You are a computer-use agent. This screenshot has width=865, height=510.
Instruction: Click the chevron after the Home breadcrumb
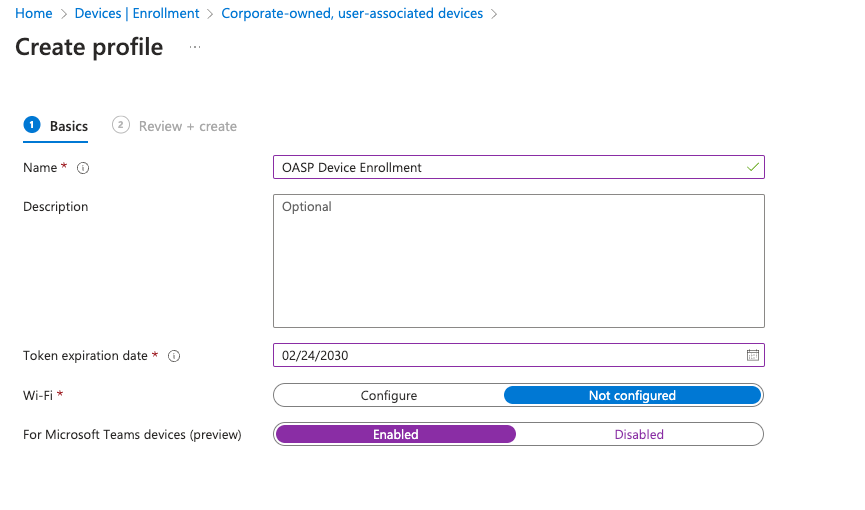pyautogui.click(x=64, y=14)
